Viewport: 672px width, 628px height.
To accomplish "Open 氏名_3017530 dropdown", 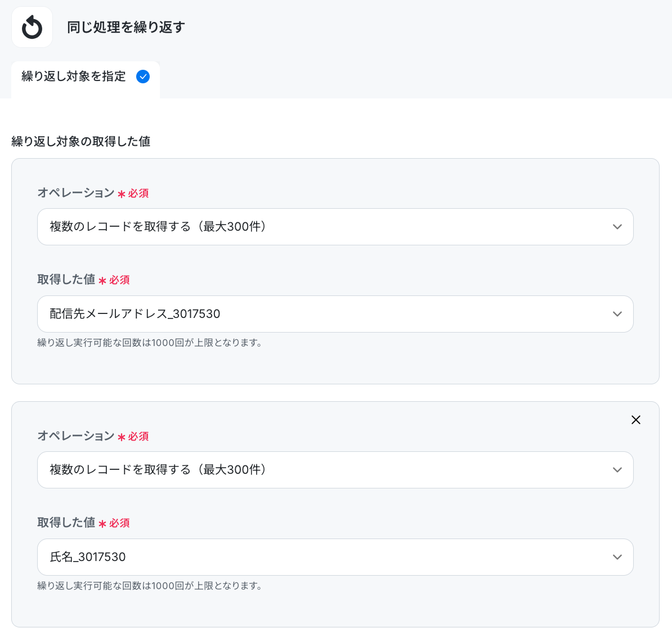I will click(335, 557).
